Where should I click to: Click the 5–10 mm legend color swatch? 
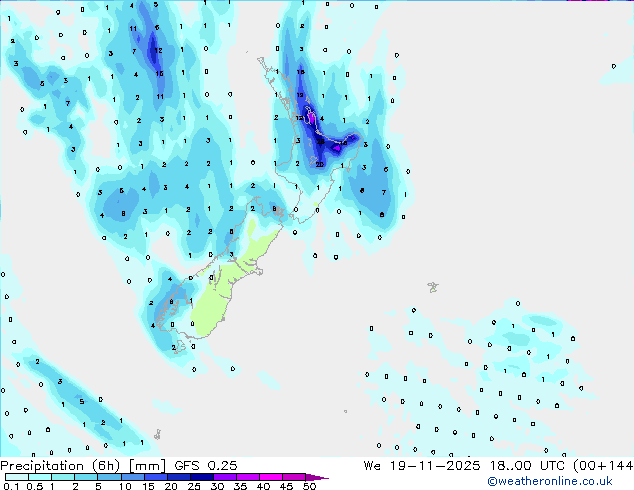point(109,477)
